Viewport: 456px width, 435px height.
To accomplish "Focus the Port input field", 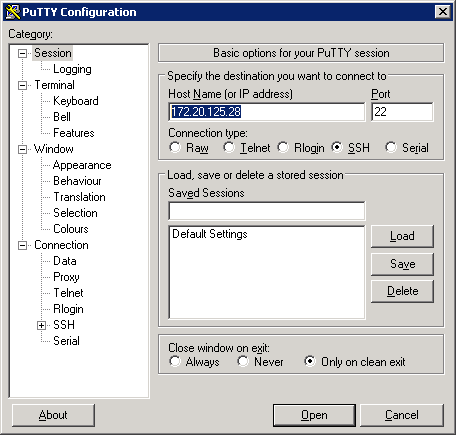I will pos(402,112).
